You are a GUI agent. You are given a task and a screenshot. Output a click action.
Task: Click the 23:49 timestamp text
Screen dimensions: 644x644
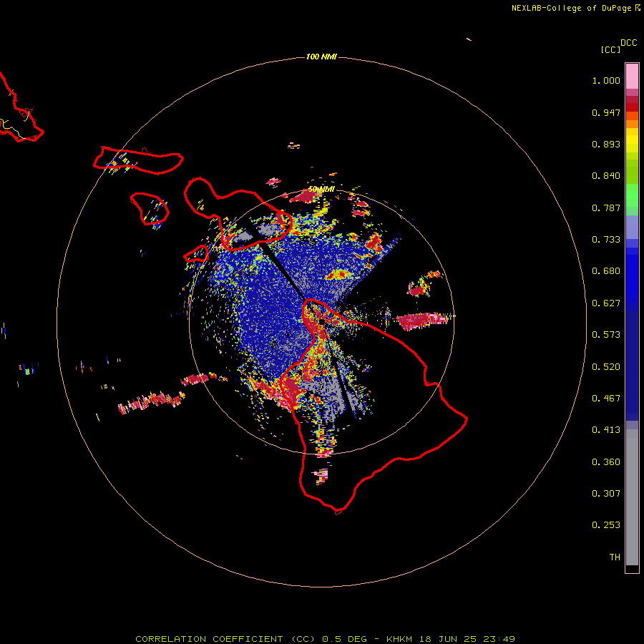[499, 639]
